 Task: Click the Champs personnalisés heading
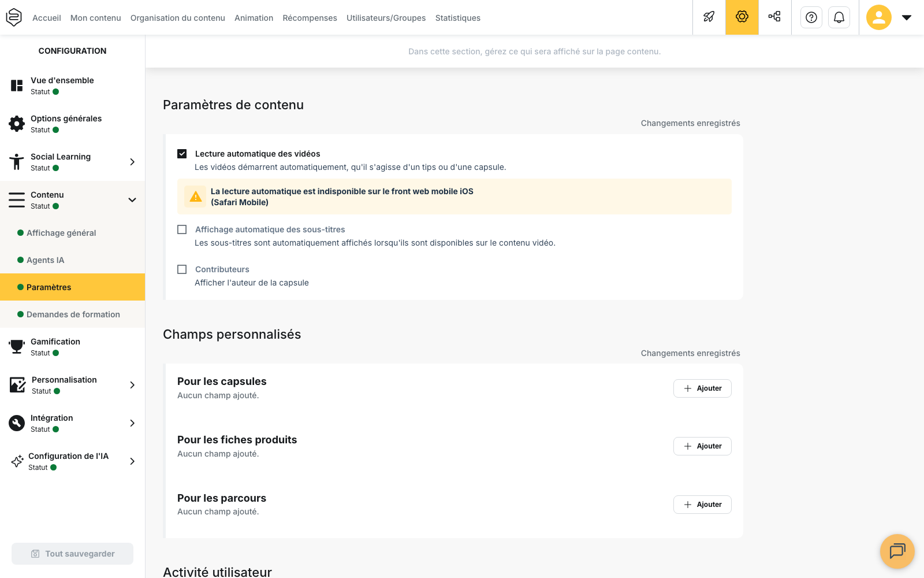tap(232, 334)
